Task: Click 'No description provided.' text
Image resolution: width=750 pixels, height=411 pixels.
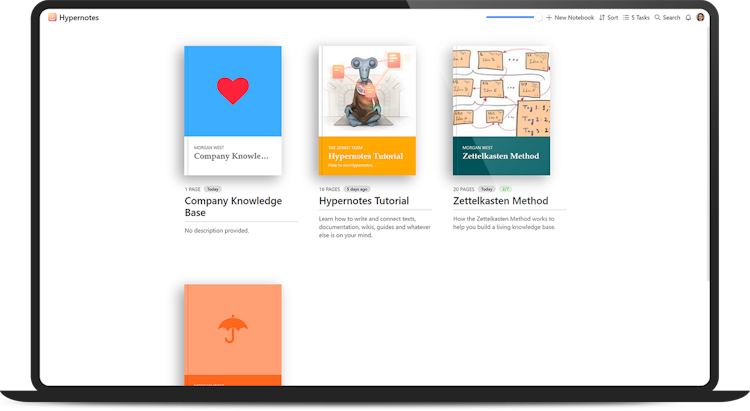Action: pyautogui.click(x=217, y=231)
